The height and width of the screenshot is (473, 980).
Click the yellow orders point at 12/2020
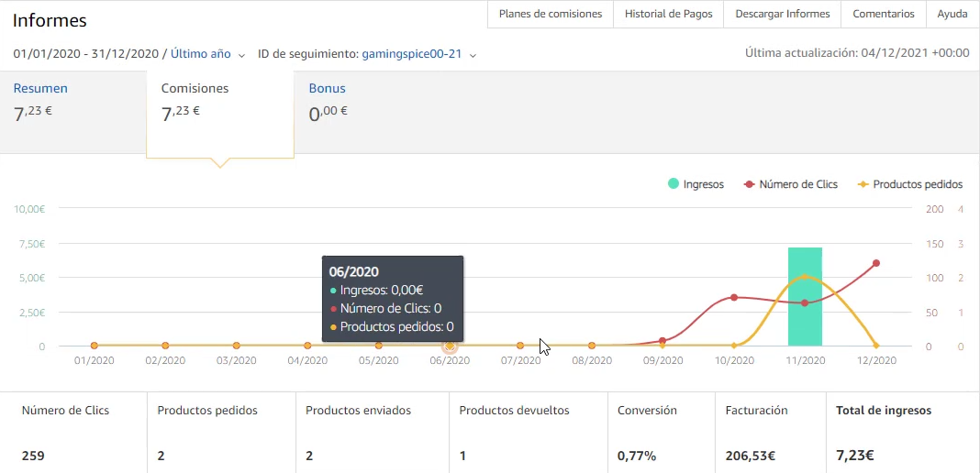pos(876,346)
